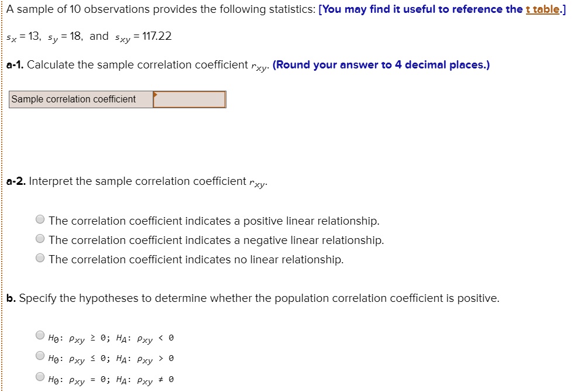Select the left-tailed alternative hypothesis option

[40, 335]
